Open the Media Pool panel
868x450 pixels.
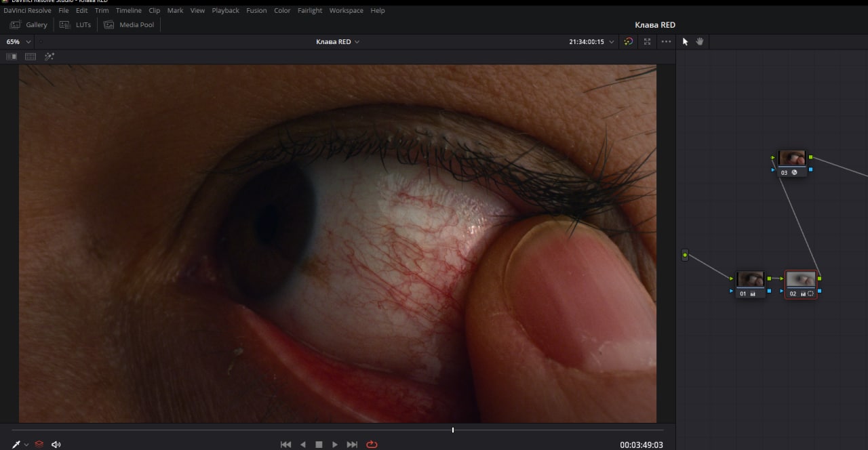129,25
